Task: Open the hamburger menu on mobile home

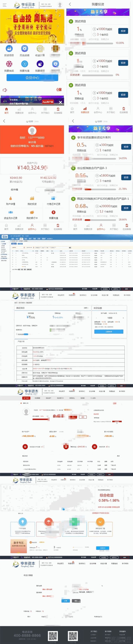Action: (4, 5)
